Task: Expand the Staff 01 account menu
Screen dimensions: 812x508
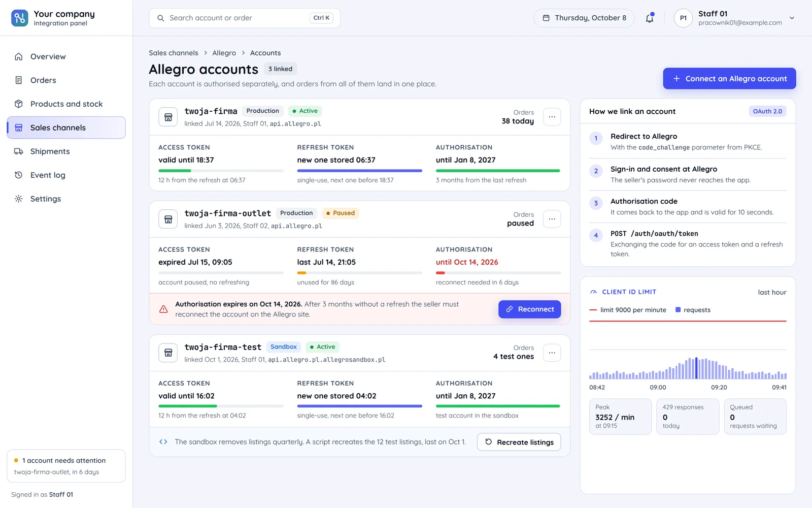Action: tap(792, 18)
